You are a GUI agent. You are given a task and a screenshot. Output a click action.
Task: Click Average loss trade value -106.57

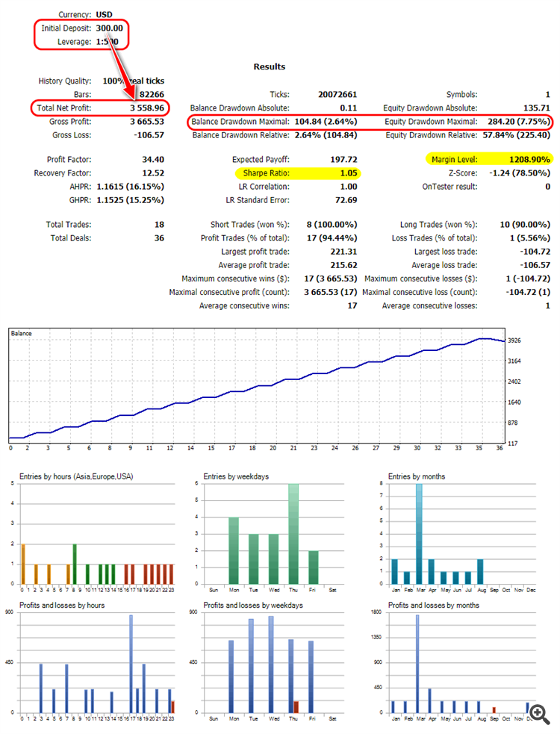[x=535, y=265]
